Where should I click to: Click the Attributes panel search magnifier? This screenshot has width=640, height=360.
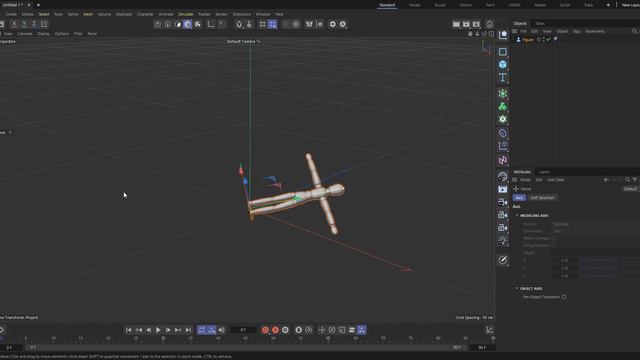click(627, 180)
